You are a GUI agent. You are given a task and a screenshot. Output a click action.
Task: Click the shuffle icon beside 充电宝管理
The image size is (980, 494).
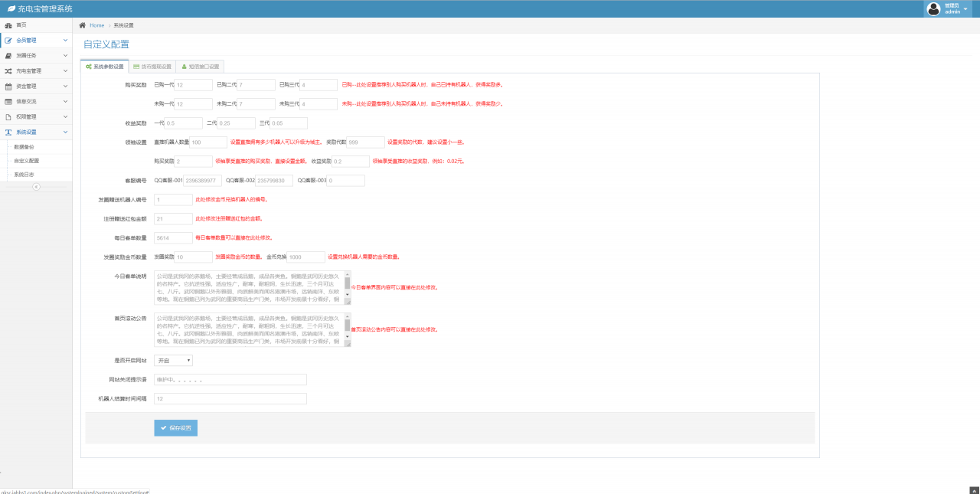point(8,71)
